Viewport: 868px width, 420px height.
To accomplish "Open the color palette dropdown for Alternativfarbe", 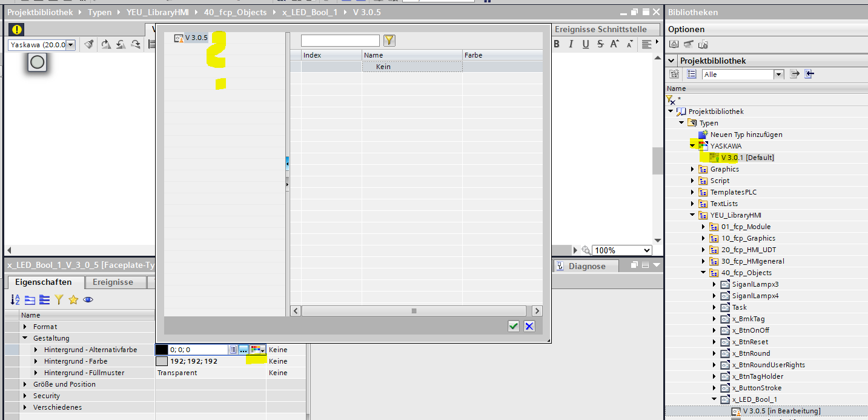I will coord(258,350).
